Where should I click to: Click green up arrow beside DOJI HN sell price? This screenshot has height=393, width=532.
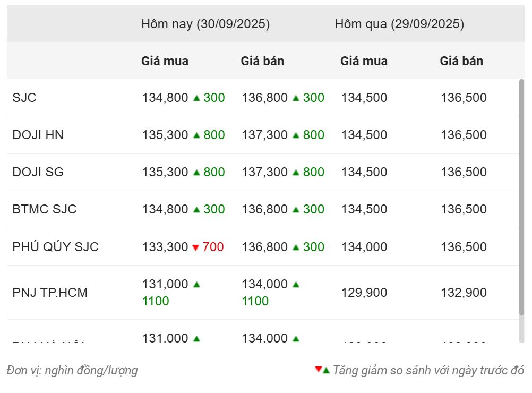pyautogui.click(x=296, y=135)
